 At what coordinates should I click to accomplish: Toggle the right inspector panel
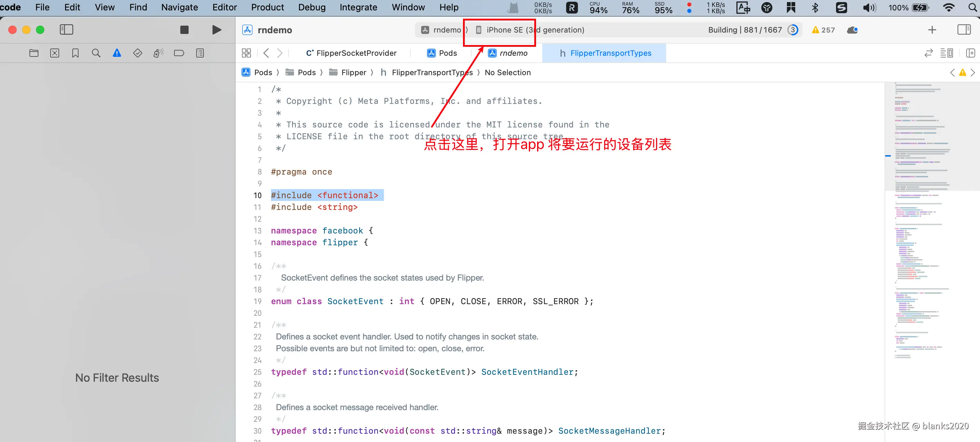pos(964,30)
